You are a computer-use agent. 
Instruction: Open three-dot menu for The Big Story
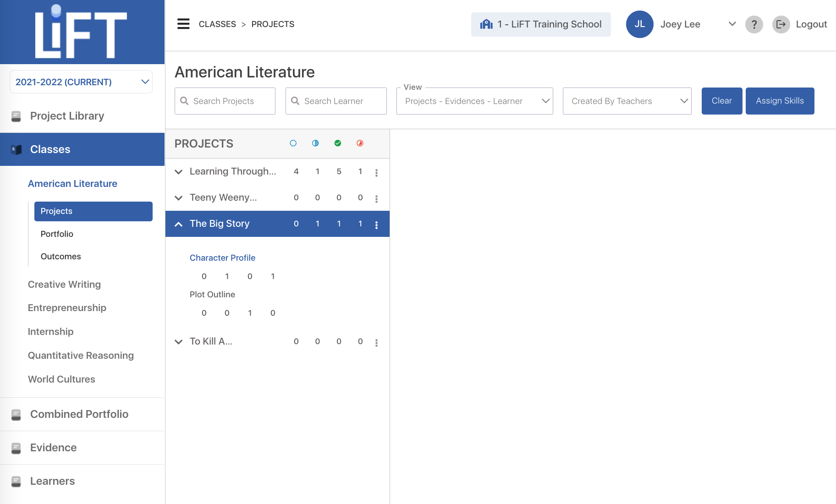point(376,225)
